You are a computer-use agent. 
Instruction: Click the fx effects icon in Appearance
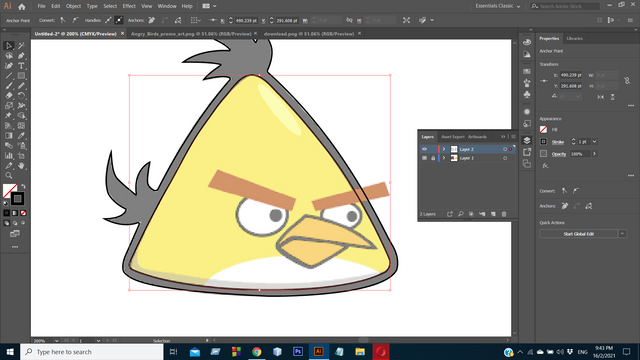point(545,166)
